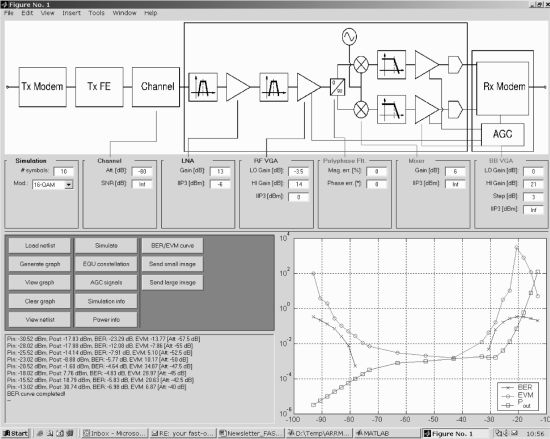Select the lower baseband VGA amplifier triangle
This screenshot has height=439, width=550.
tap(427, 110)
